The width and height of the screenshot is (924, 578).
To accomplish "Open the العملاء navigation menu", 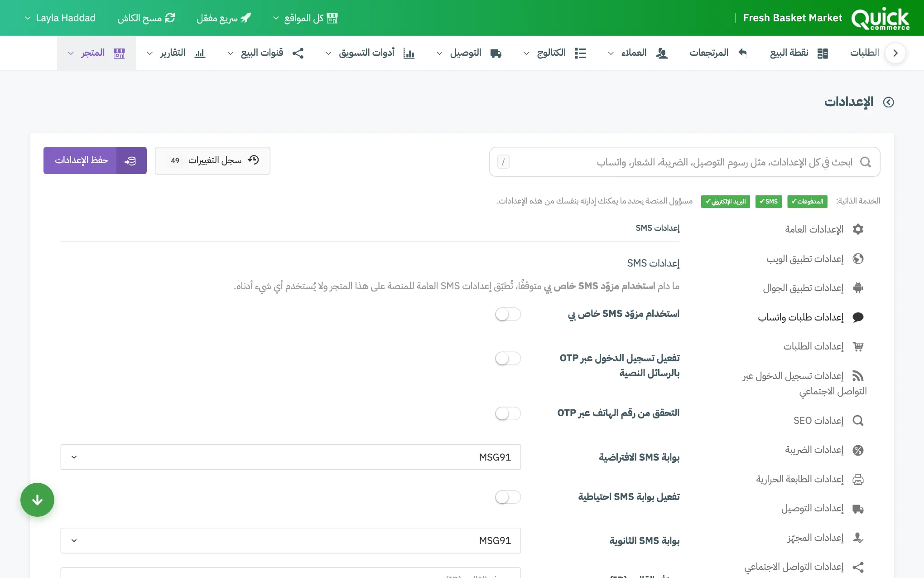I will pyautogui.click(x=638, y=53).
